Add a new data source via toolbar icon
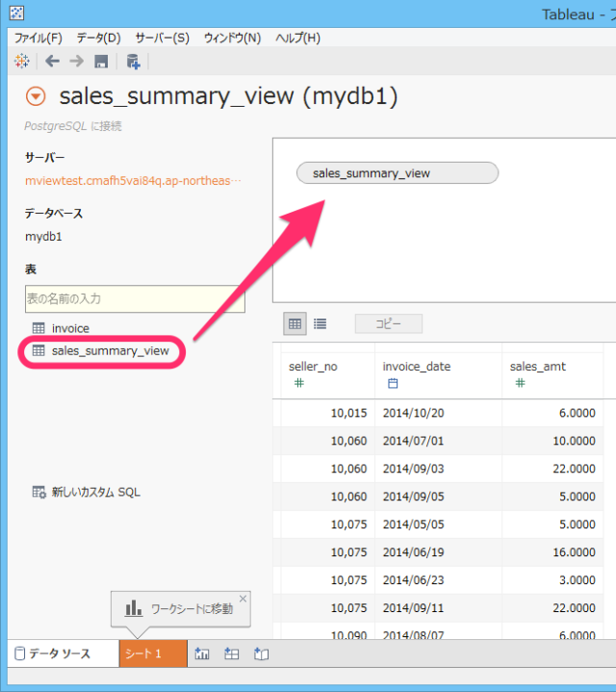This screenshot has width=616, height=692. [133, 62]
